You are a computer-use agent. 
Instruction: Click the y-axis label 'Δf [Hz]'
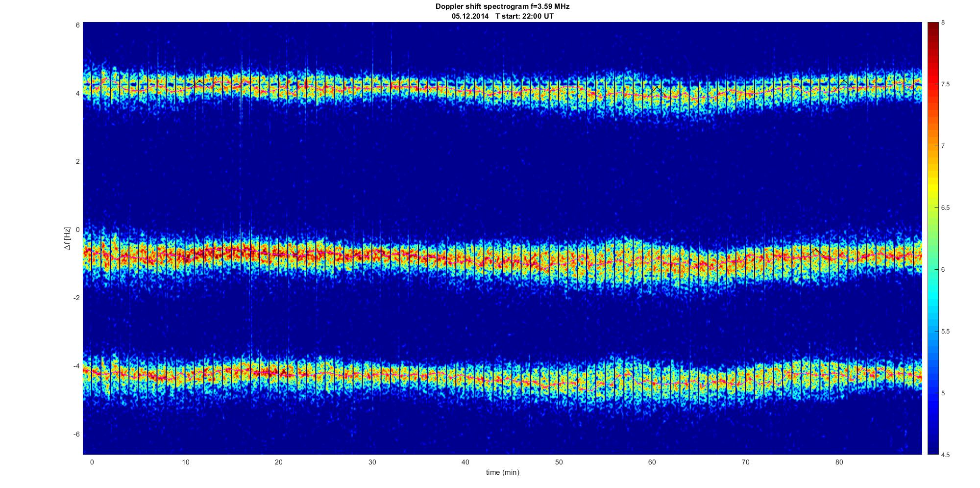pos(68,238)
